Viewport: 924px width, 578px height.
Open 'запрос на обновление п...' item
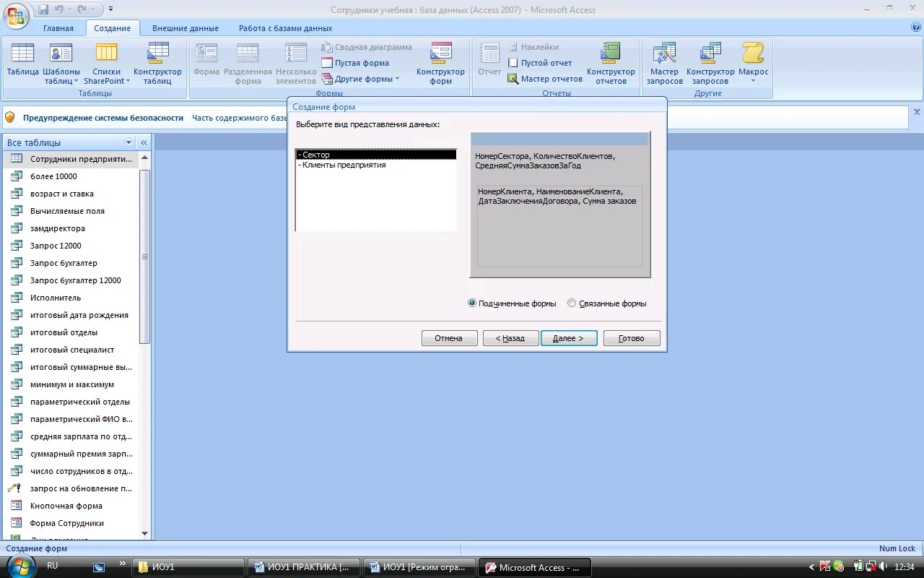[71, 488]
